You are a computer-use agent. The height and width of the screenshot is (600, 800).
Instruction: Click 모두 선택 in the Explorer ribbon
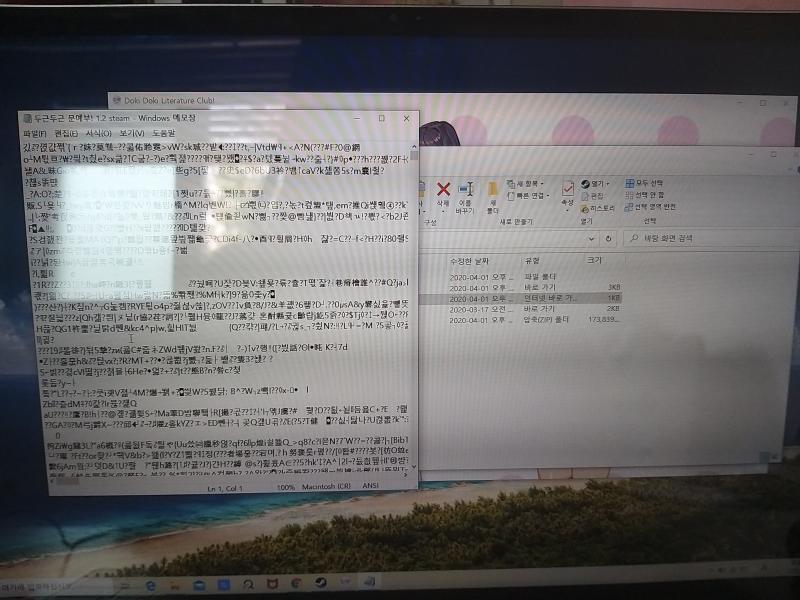(644, 183)
